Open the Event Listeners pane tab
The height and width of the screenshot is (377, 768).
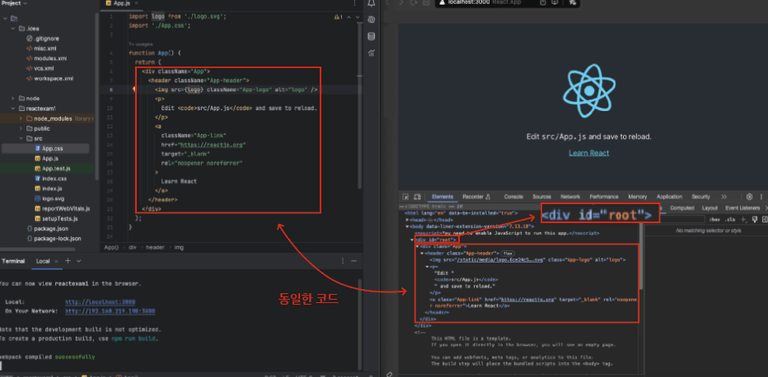click(742, 208)
